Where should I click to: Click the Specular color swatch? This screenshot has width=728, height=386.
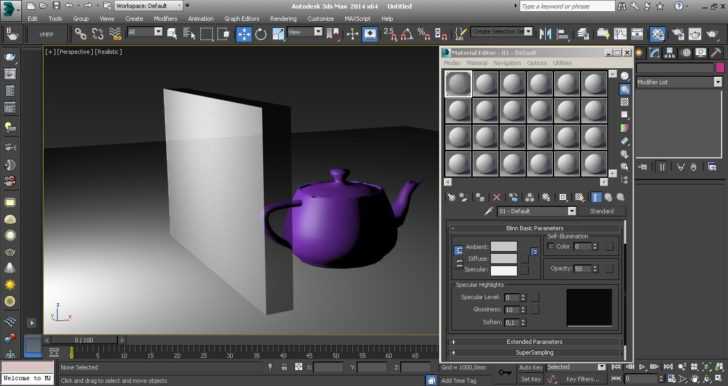504,270
